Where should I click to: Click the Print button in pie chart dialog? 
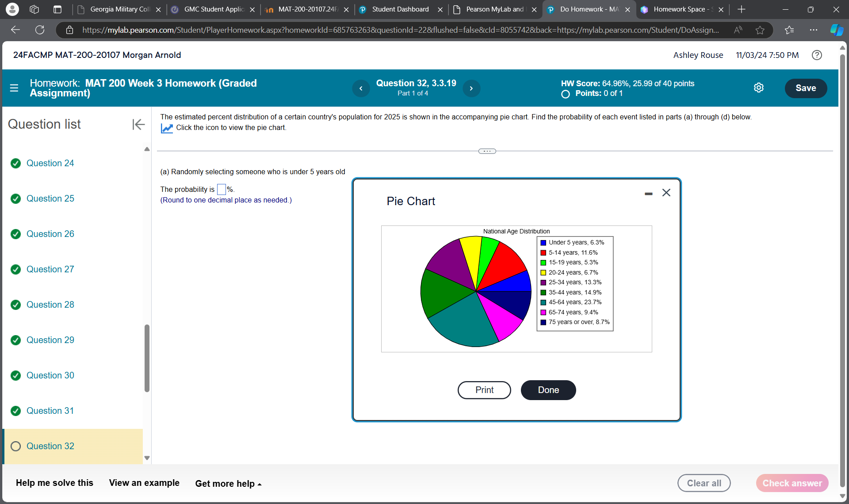tap(484, 390)
